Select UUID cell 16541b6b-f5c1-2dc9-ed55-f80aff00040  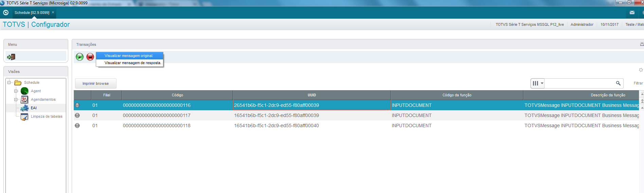(x=312, y=126)
